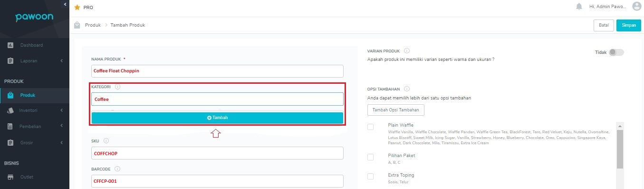
Task: Check the Pilihan Paket option
Action: [371, 157]
